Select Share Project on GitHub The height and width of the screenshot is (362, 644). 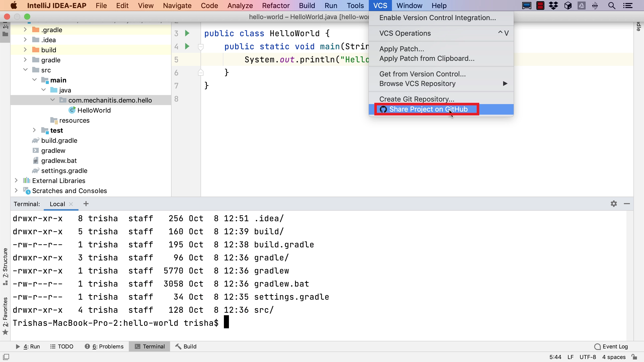tap(428, 109)
